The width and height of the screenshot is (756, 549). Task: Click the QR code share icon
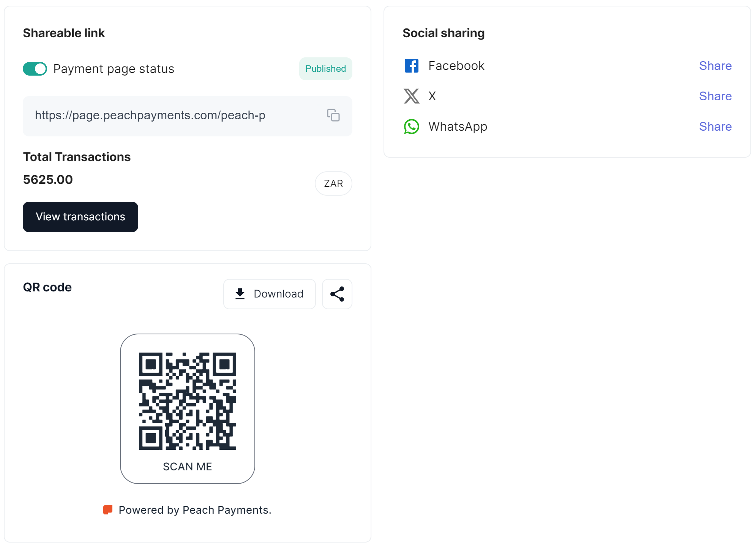point(337,294)
